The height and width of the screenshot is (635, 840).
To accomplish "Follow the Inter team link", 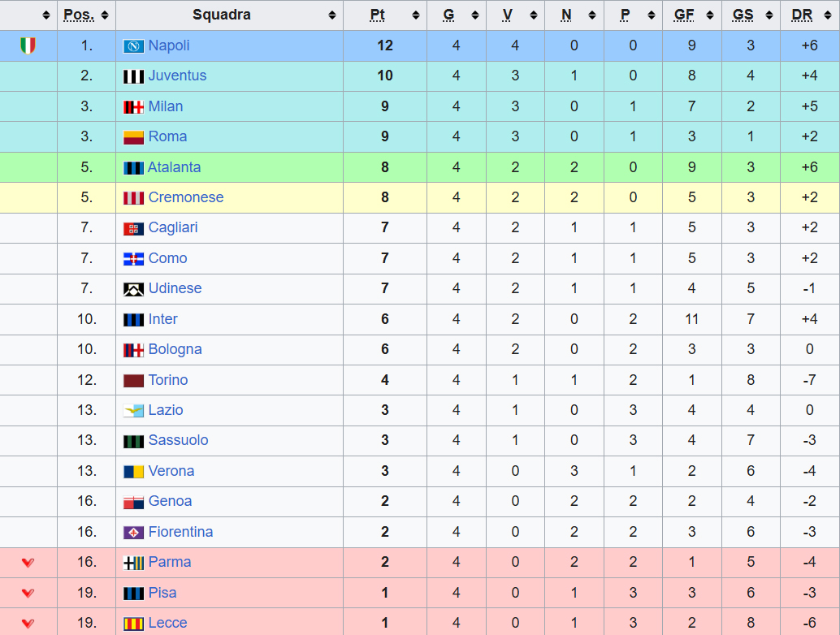I will tap(162, 319).
